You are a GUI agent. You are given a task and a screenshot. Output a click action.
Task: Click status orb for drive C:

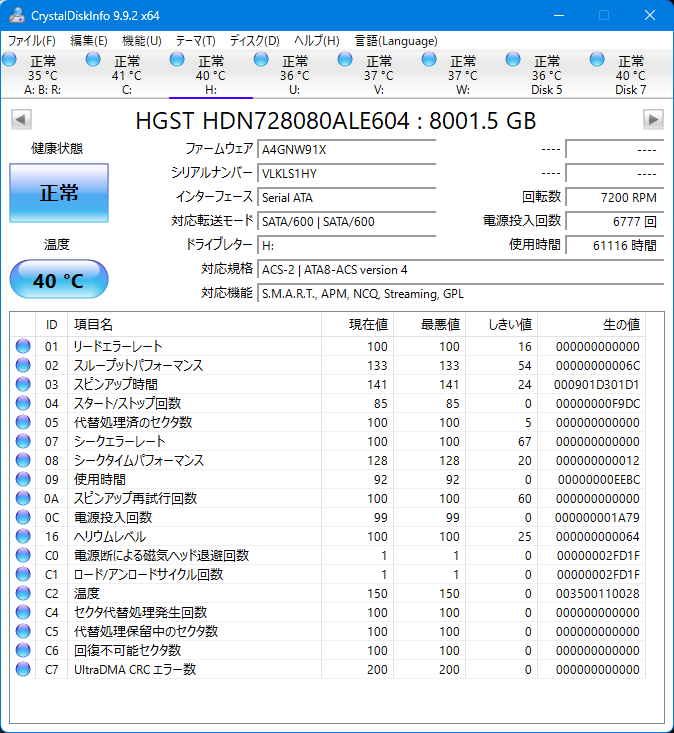(93, 60)
